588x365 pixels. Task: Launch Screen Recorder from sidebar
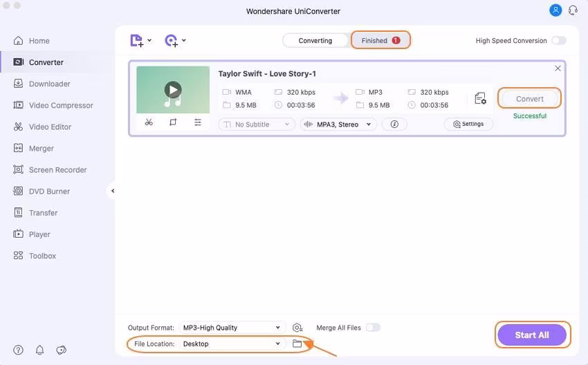(x=50, y=170)
